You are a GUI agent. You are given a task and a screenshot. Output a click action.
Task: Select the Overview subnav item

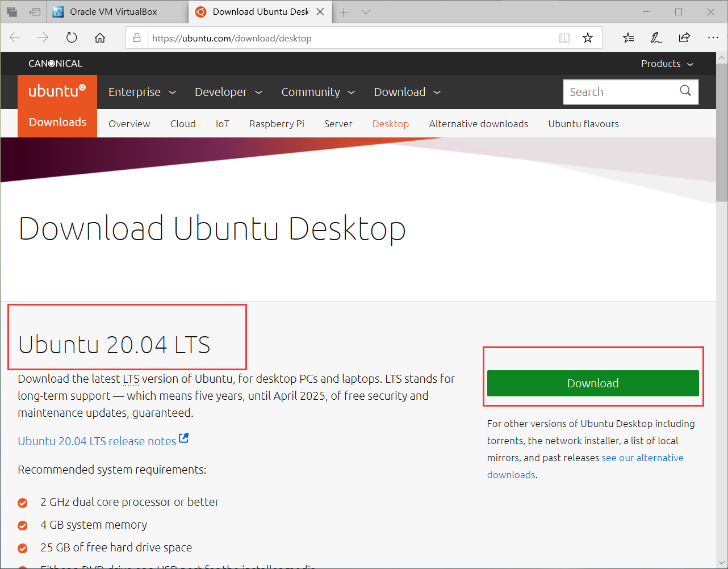[129, 124]
